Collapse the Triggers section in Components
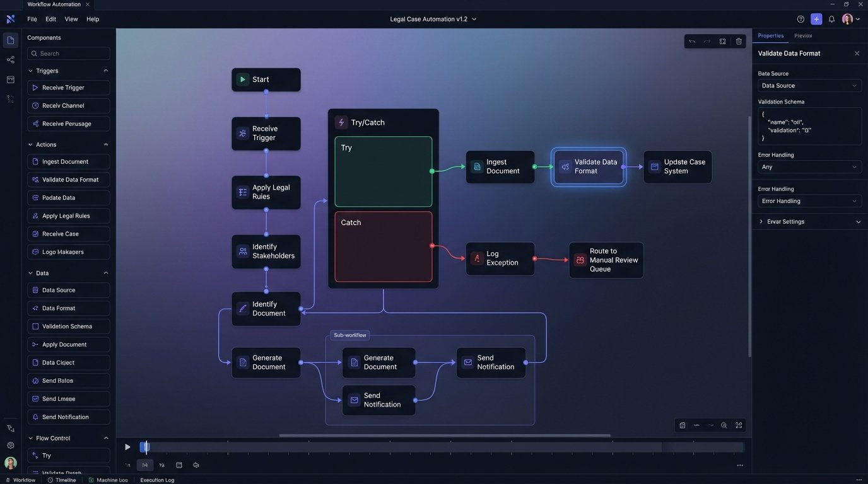The image size is (868, 484). point(106,71)
